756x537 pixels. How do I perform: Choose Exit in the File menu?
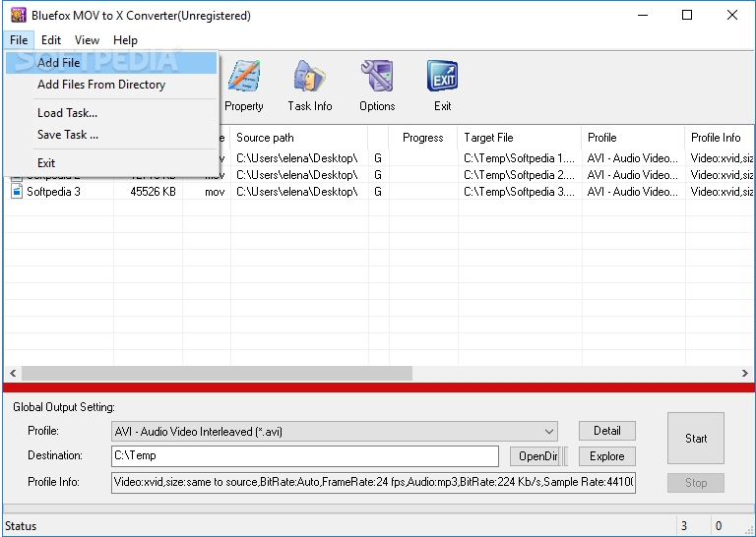(111, 163)
